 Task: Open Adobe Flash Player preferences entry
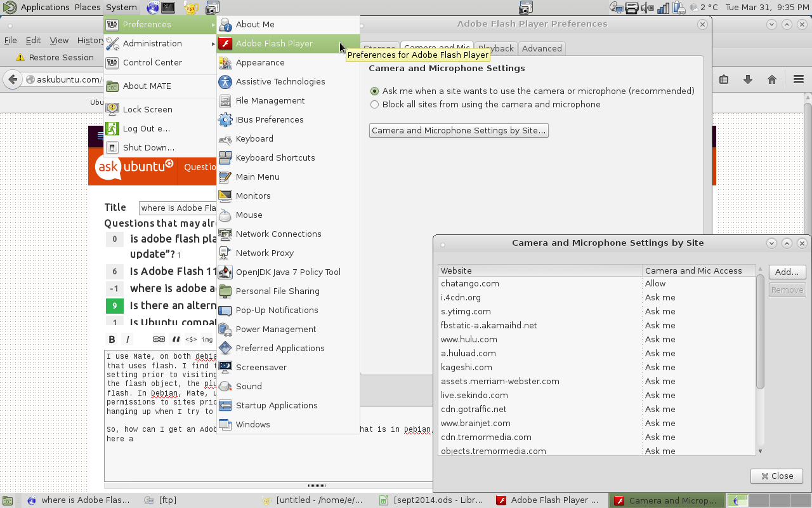288,43
